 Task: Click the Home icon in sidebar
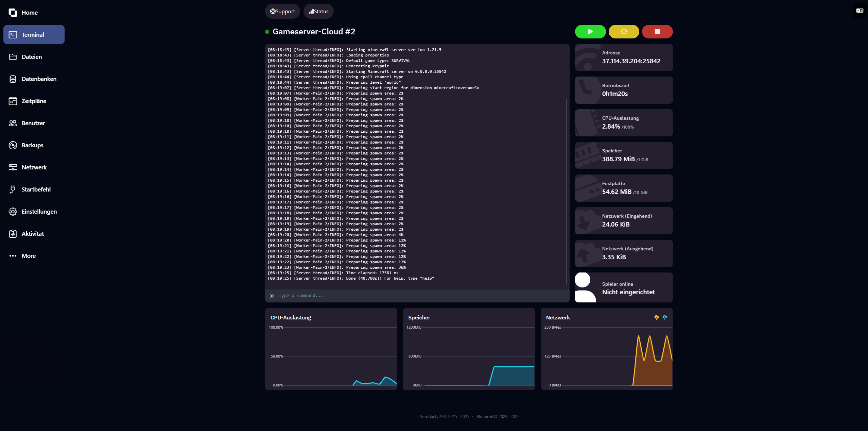click(13, 13)
